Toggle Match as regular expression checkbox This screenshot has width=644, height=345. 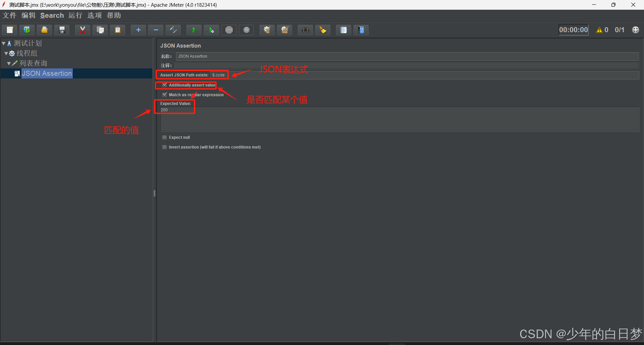(x=165, y=95)
